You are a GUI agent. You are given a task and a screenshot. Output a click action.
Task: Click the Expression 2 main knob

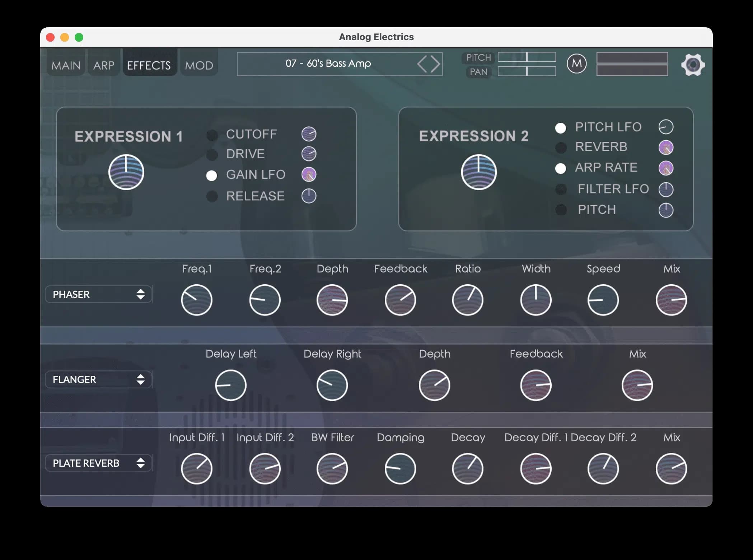point(478,172)
